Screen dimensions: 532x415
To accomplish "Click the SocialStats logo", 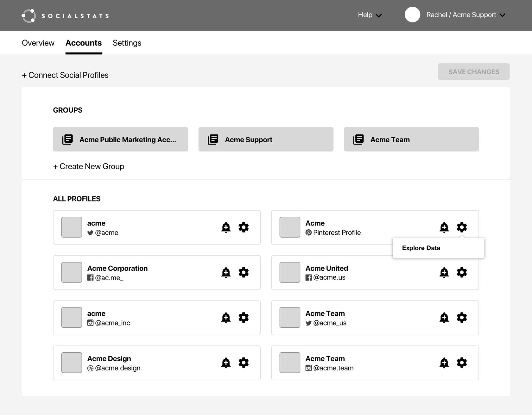I will (x=65, y=16).
